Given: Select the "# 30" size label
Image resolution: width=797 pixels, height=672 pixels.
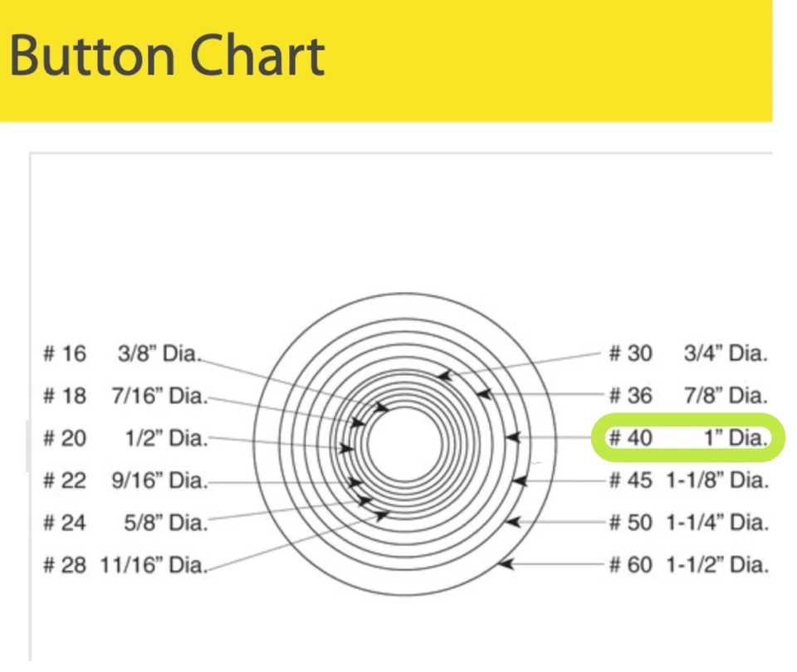Looking at the screenshot, I should [630, 353].
